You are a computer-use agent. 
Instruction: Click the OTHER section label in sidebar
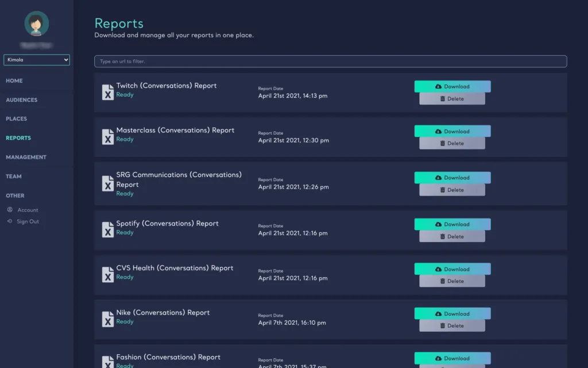[15, 195]
